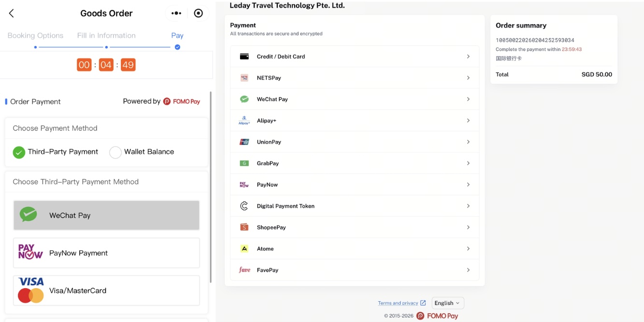This screenshot has width=644, height=322.
Task: Expand the Atome row chevron
Action: click(468, 249)
